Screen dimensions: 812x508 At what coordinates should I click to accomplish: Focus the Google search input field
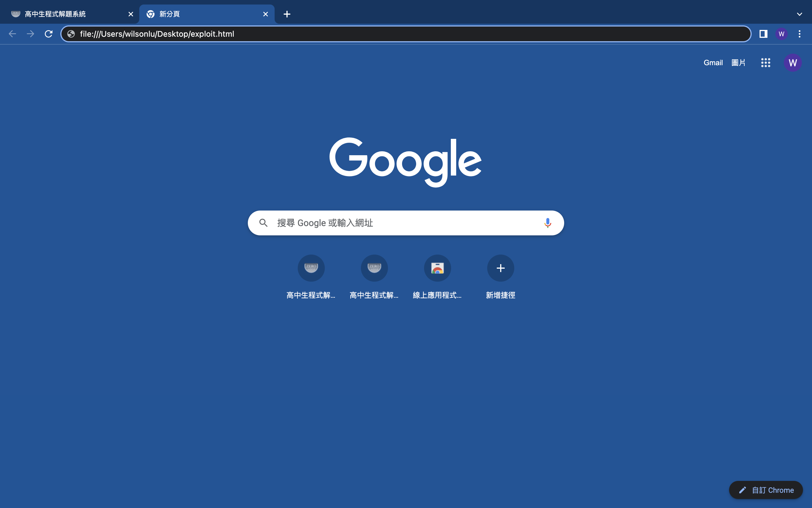(406, 223)
